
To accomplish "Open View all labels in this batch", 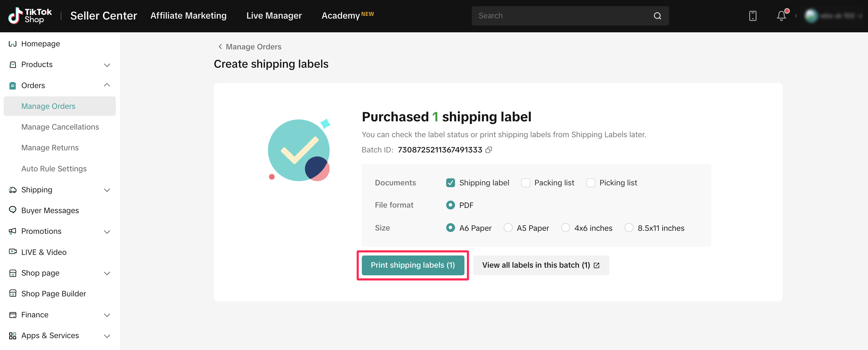I will [x=541, y=265].
